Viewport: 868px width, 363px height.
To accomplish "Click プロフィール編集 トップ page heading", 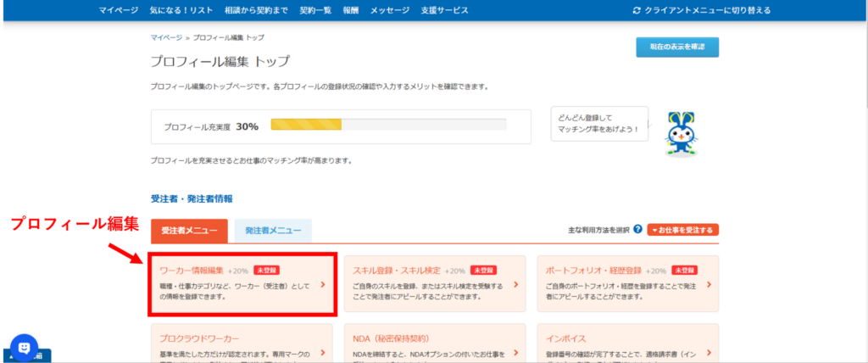I will (x=220, y=61).
